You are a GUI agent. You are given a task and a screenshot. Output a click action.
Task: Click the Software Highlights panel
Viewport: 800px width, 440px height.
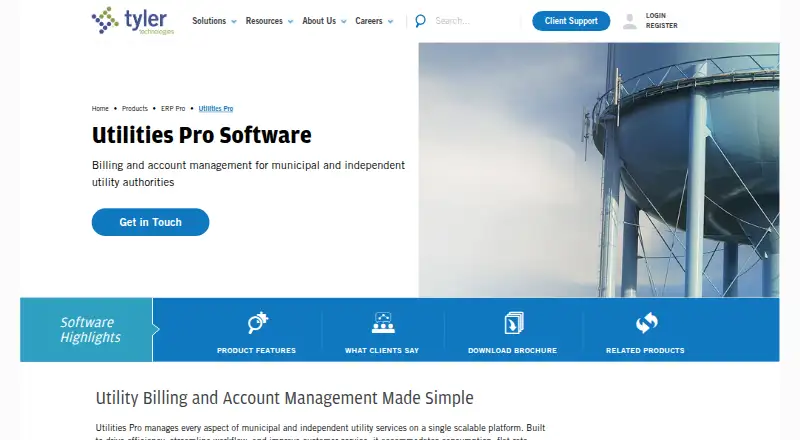(87, 330)
